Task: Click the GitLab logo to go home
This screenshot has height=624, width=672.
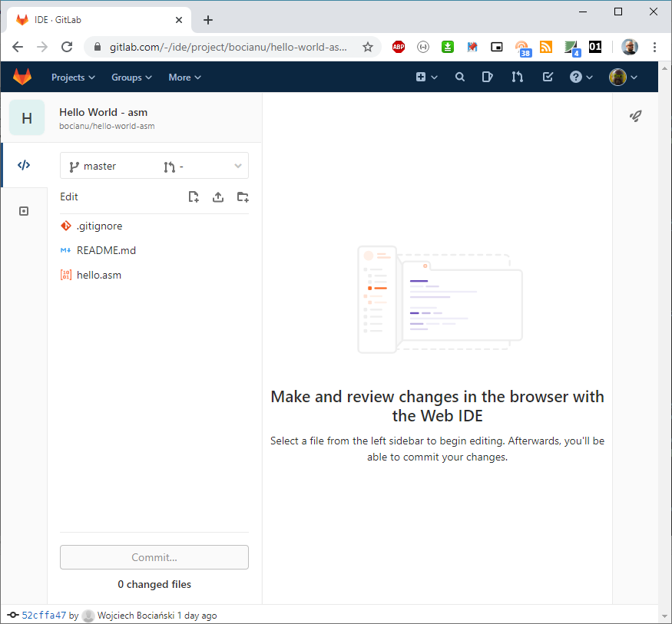Action: click(22, 77)
